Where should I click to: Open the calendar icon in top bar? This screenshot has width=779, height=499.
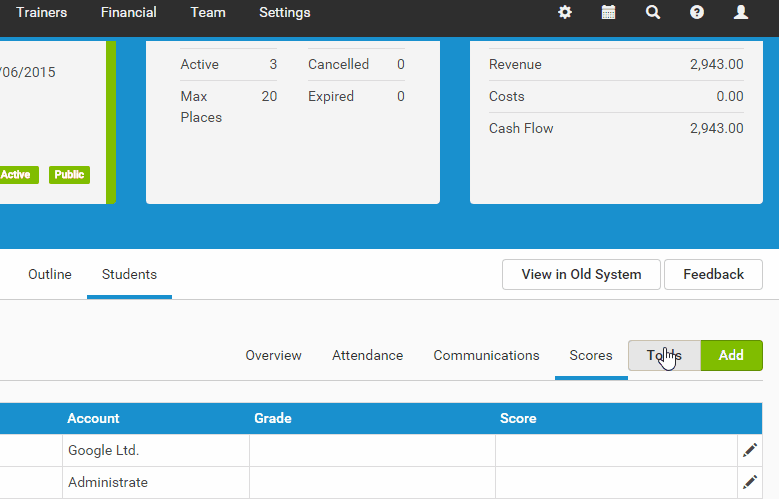point(609,12)
